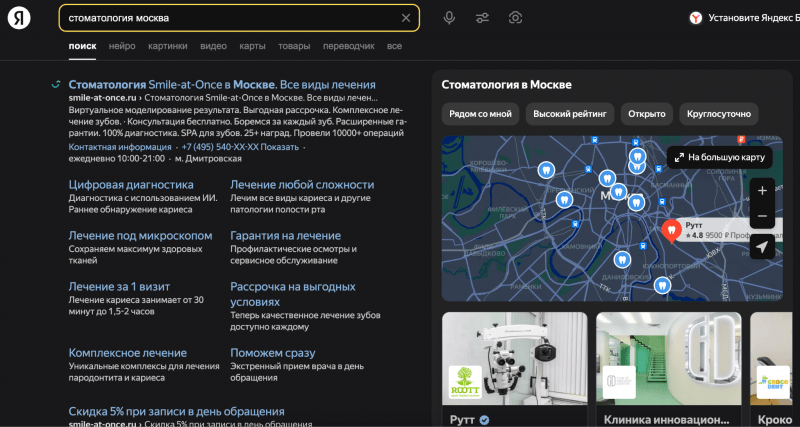Open the Цифровая диагностика link
This screenshot has height=427, width=800.
tap(131, 185)
